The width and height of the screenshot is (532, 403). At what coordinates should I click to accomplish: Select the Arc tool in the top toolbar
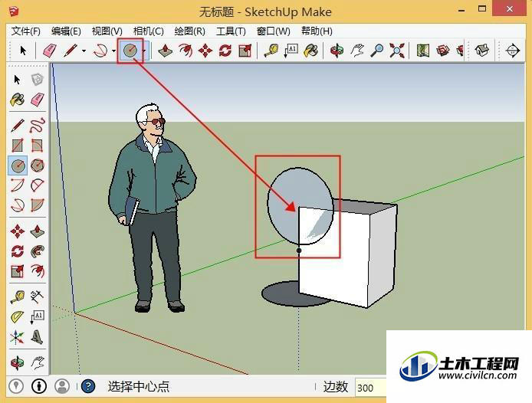(x=100, y=51)
